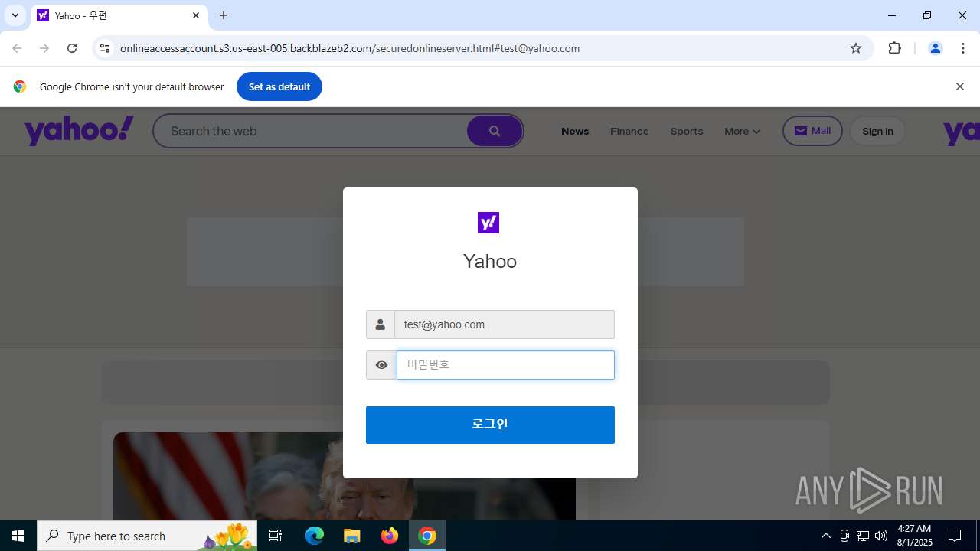Click the user icon beside the email field
Screen dimensions: 980x551
[x=381, y=324]
